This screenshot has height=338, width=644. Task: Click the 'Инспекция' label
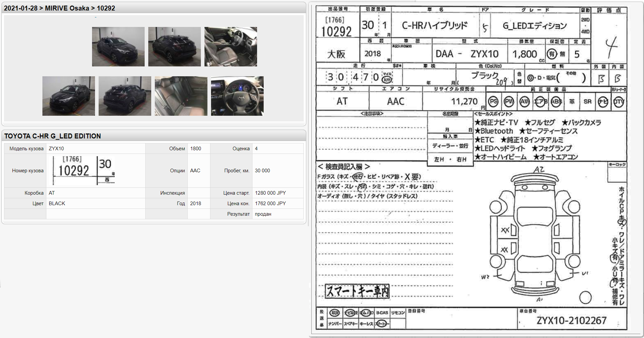pyautogui.click(x=173, y=193)
